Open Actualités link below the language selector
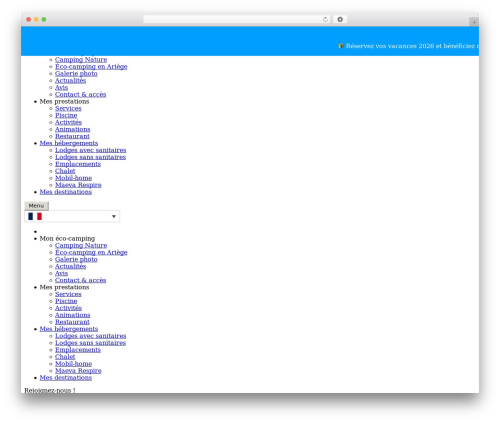 tap(70, 267)
